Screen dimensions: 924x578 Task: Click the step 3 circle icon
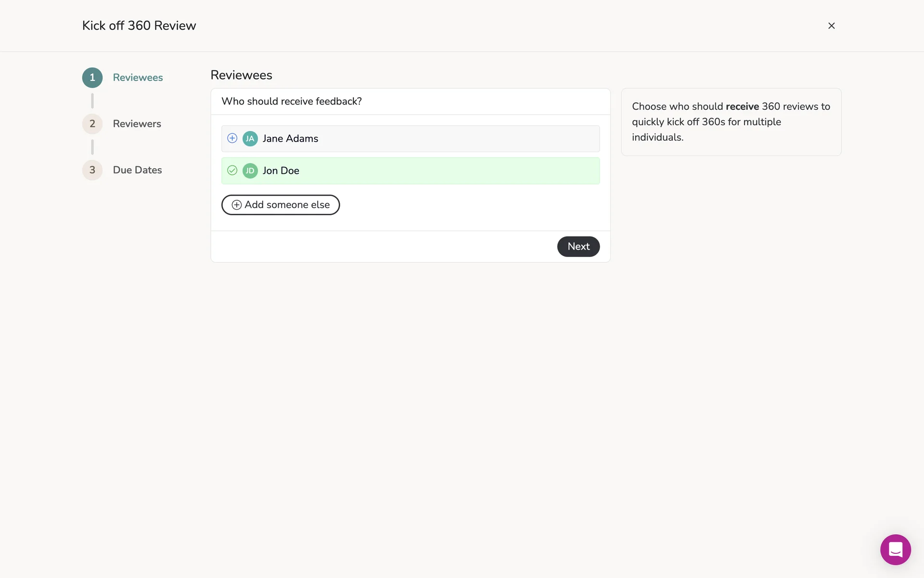(x=92, y=170)
